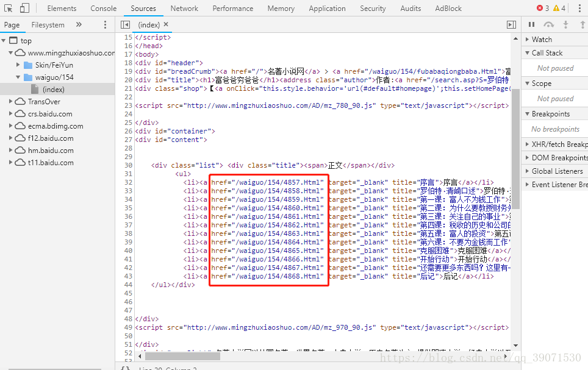Viewport: 588px width, 370px height.
Task: Hide the debugger sidebar with toggle icon
Action: [x=512, y=25]
